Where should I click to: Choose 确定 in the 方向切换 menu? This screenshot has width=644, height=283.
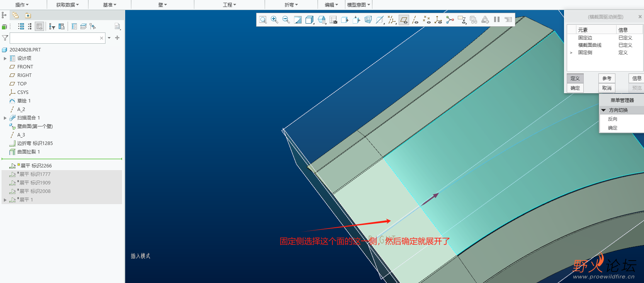pyautogui.click(x=613, y=128)
